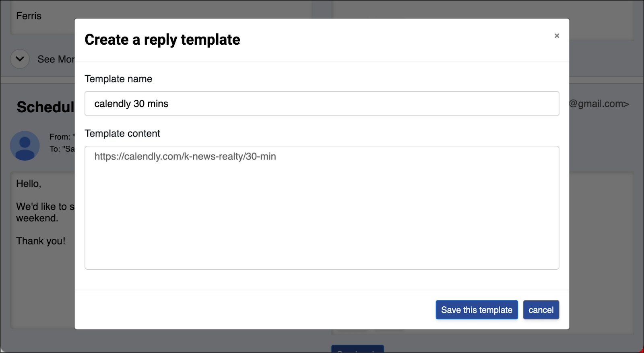Cancel the template creation
The image size is (644, 353).
tap(541, 310)
